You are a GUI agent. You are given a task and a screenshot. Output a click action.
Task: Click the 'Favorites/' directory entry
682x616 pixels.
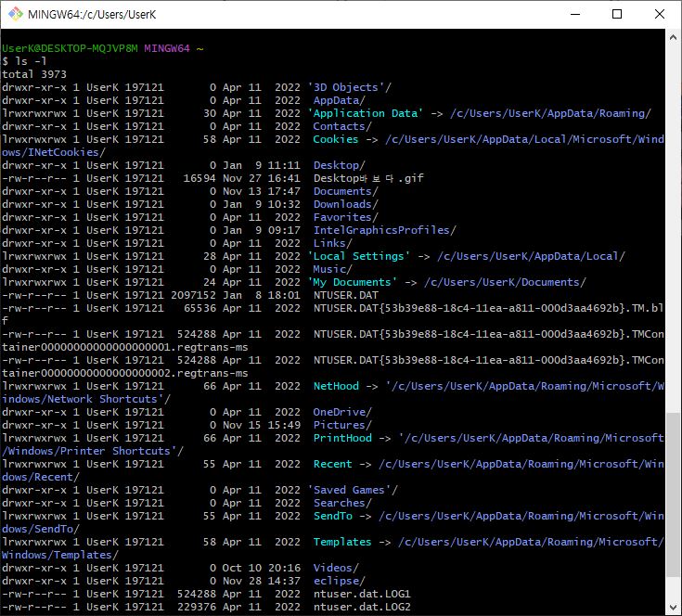tap(346, 217)
